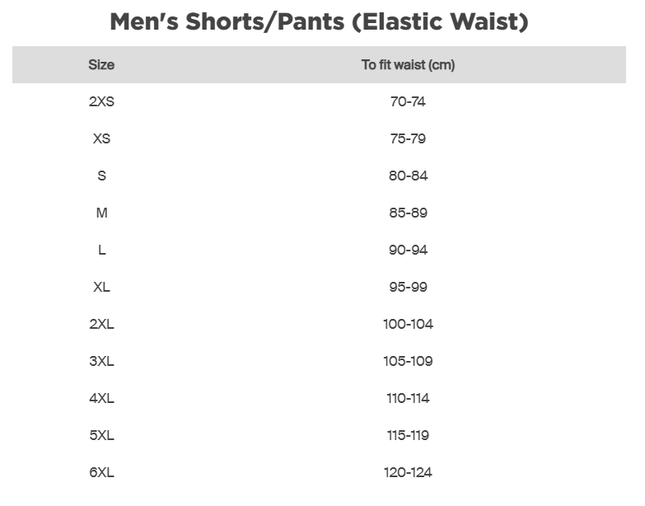This screenshot has width=645, height=506.
Task: Select the 2XS size cell
Action: [x=101, y=102]
